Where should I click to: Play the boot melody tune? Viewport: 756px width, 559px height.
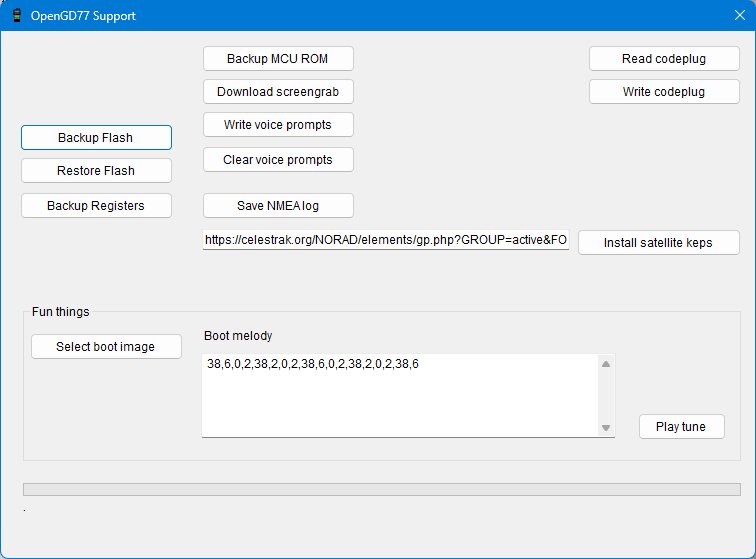[x=681, y=427]
